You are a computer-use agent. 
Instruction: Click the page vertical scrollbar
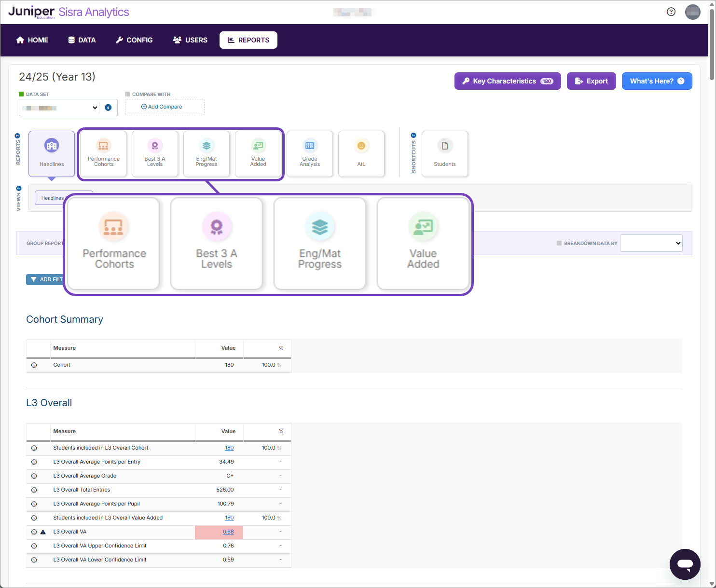pos(712,43)
